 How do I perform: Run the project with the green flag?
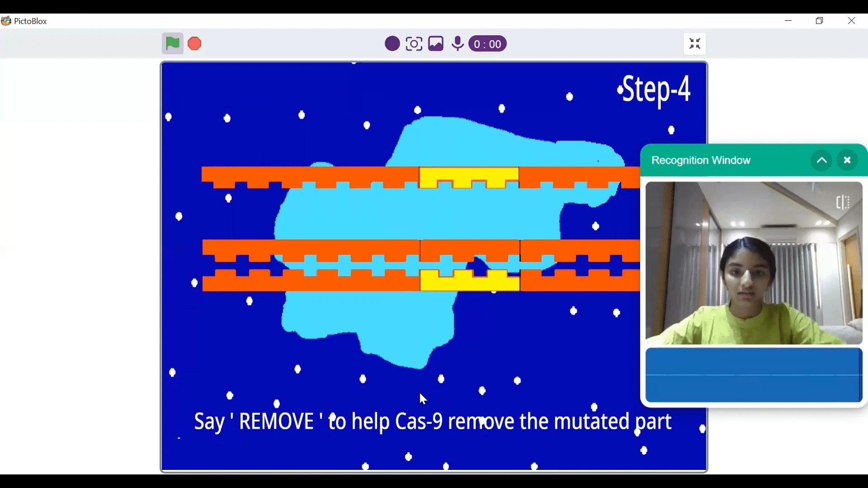[172, 43]
